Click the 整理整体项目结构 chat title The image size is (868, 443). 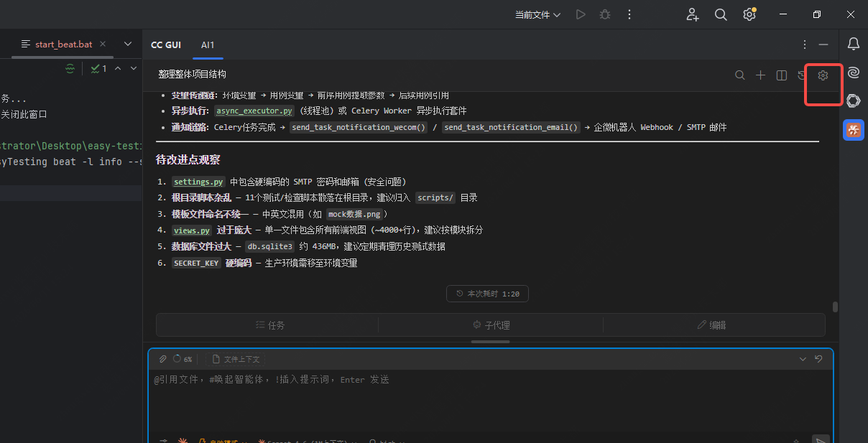[193, 75]
